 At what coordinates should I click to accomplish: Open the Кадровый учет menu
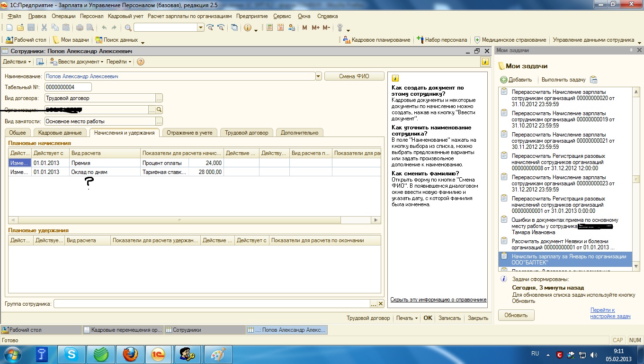coord(125,16)
